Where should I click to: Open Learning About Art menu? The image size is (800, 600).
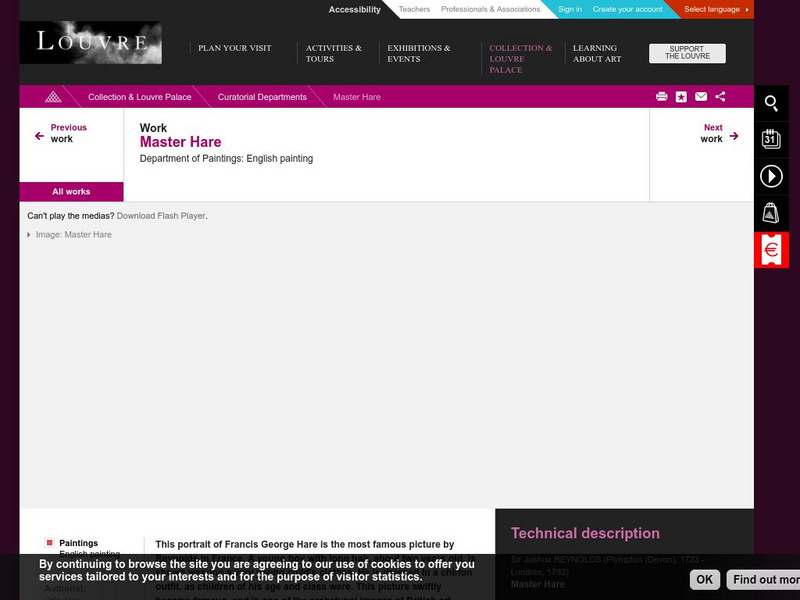point(597,54)
